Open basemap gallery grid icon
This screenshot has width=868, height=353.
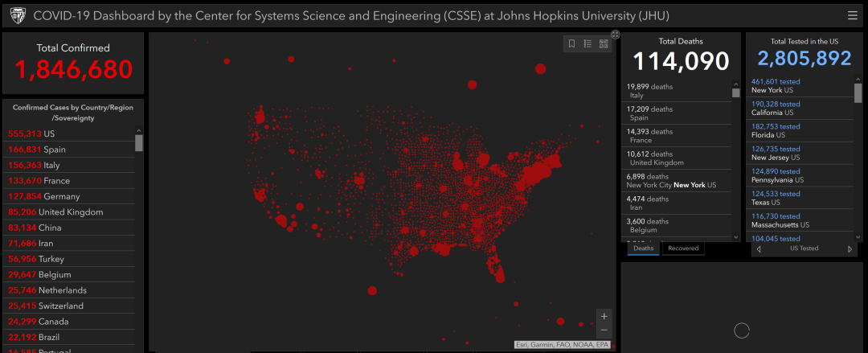tap(604, 43)
